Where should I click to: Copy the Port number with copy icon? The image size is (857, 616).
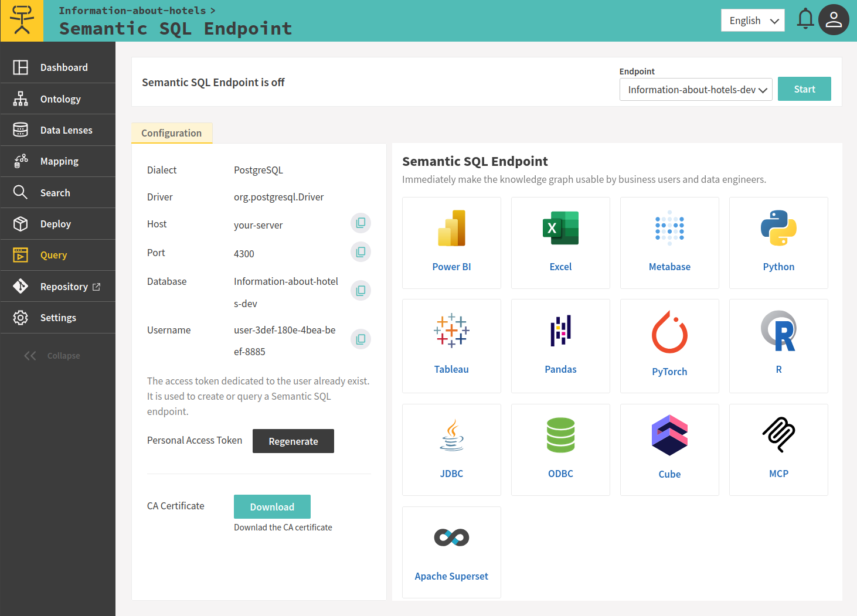(x=361, y=252)
